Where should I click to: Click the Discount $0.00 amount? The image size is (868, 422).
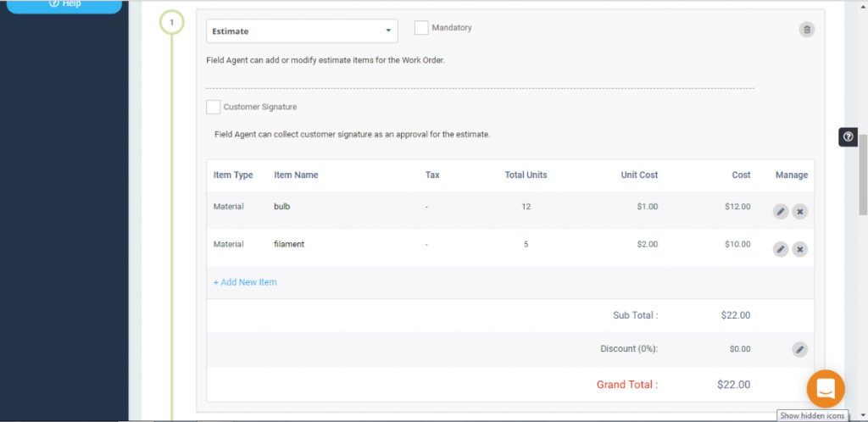tap(740, 349)
